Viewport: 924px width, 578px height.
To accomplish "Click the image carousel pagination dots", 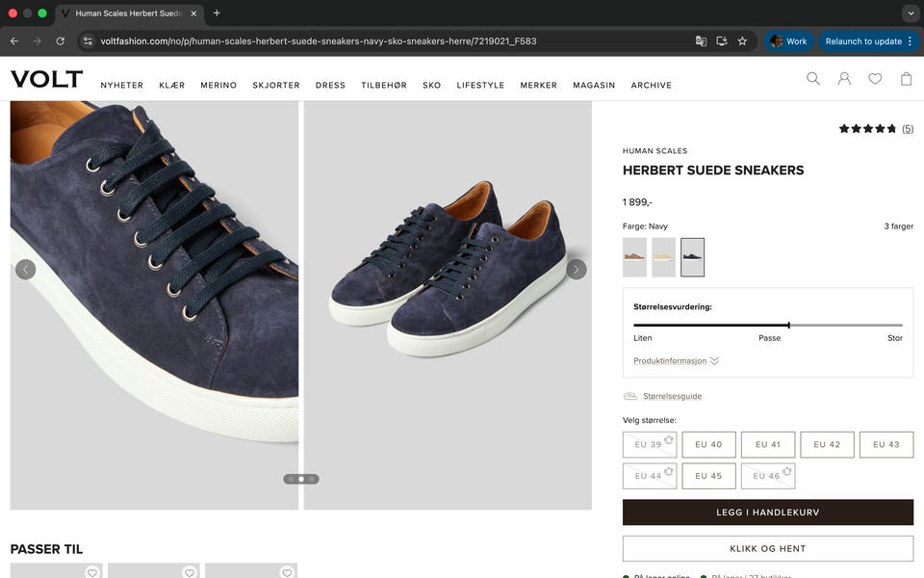I will (301, 480).
